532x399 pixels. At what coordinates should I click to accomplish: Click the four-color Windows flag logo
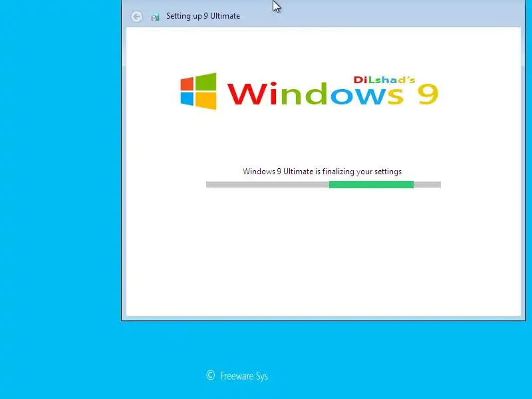[x=198, y=91]
